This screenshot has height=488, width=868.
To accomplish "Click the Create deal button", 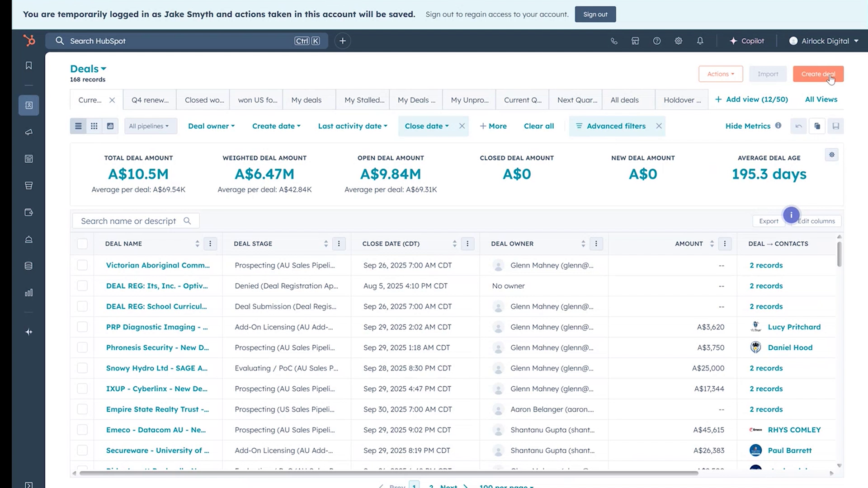I will 818,74.
